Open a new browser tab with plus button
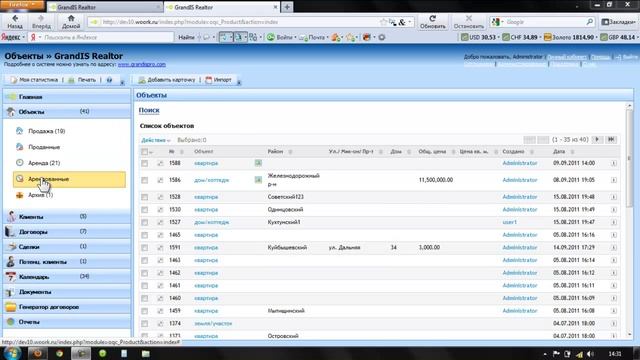 [287, 7]
